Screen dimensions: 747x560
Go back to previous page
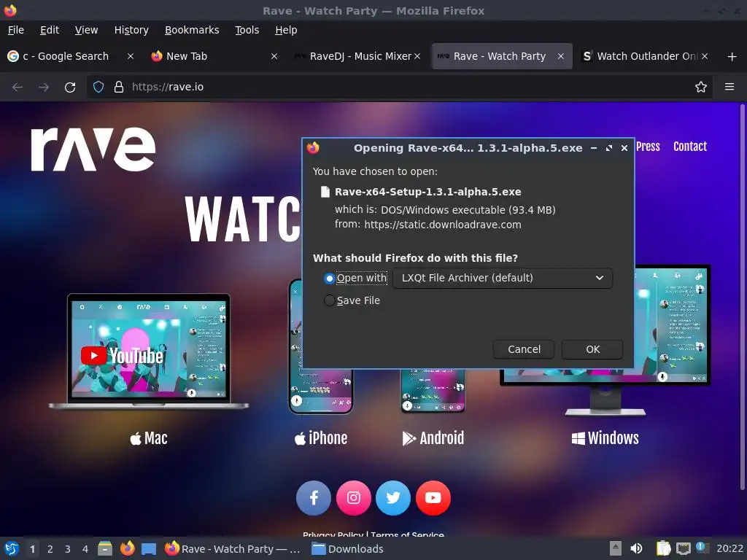tap(18, 87)
